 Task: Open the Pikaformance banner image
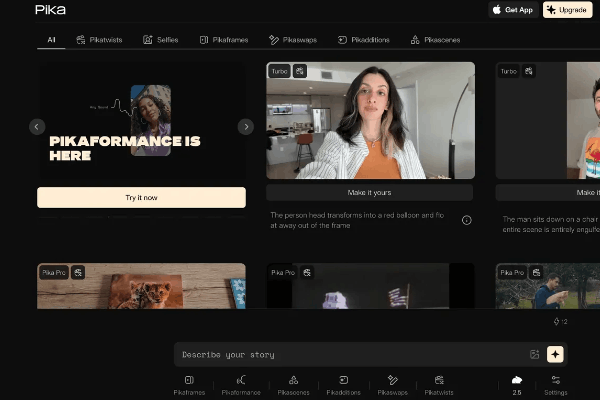click(x=142, y=121)
